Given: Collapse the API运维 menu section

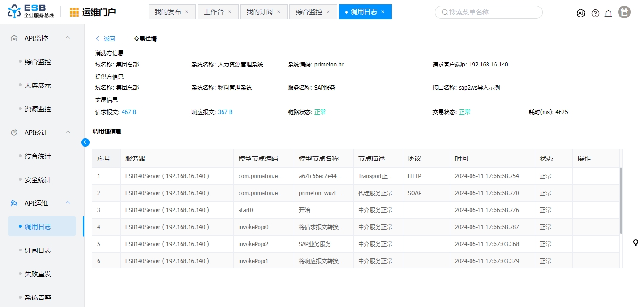Looking at the screenshot, I should (x=68, y=203).
